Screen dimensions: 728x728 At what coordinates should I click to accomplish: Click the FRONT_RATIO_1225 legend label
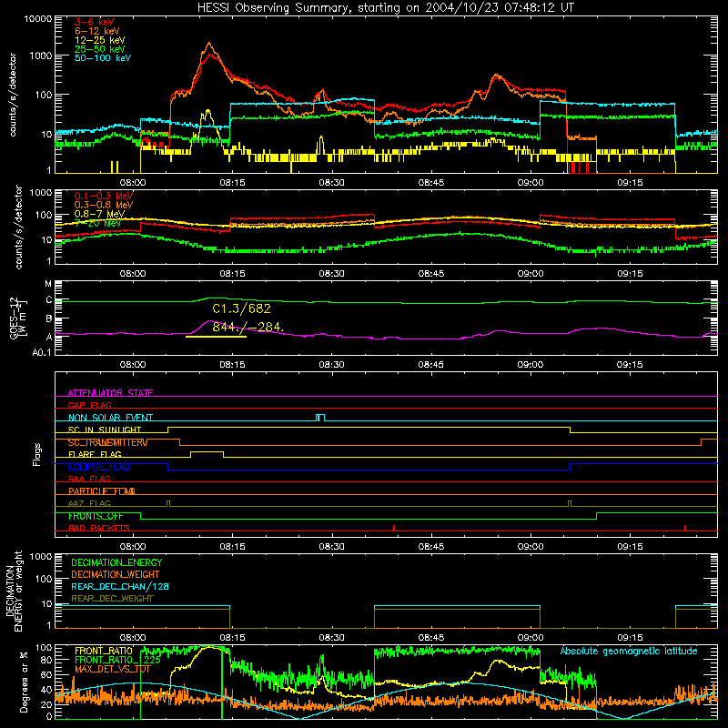coord(117,660)
